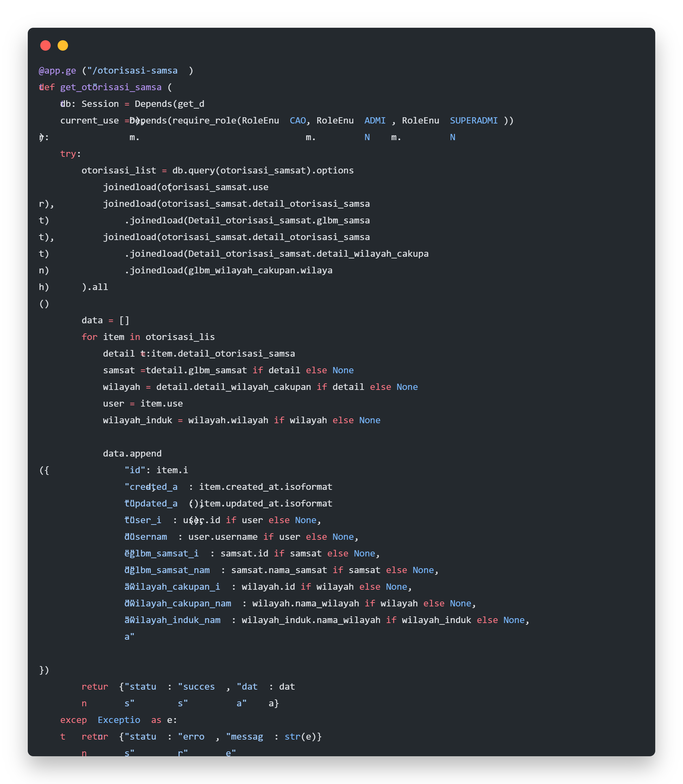Click the "id" dictionary key
The image size is (683, 784).
point(135,470)
